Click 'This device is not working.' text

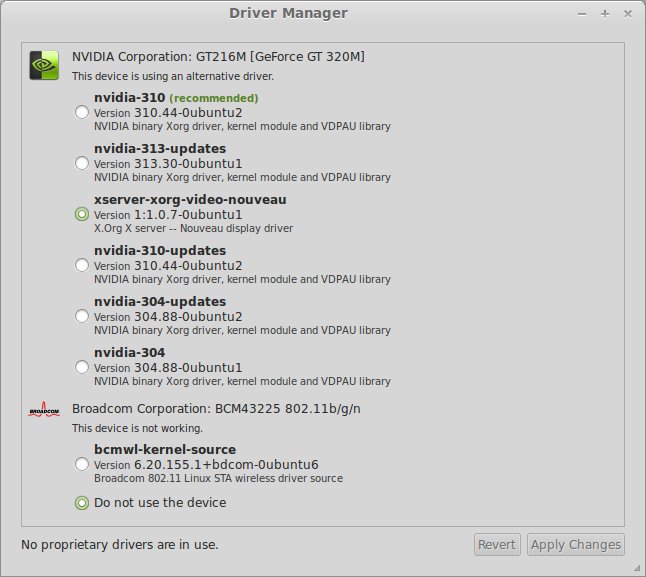137,428
